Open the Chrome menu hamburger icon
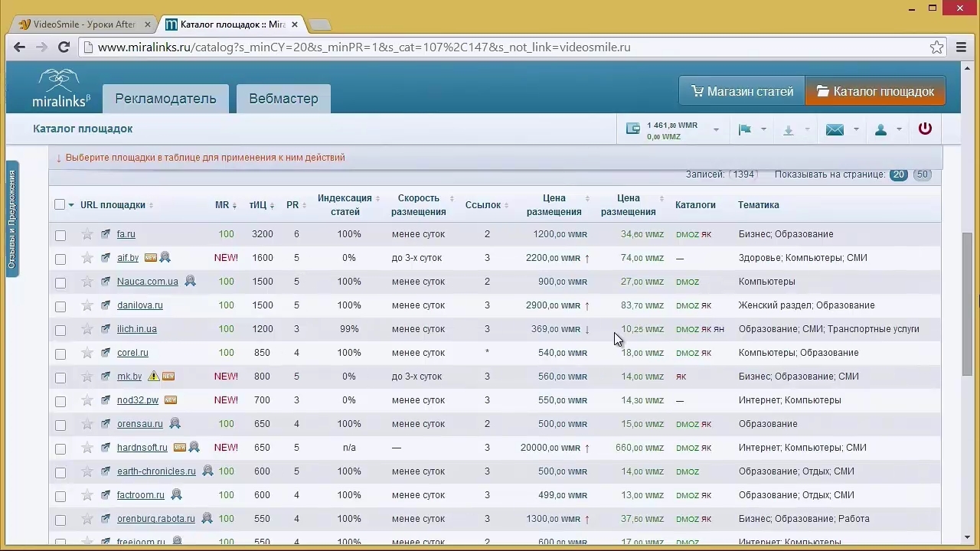Viewport: 980px width, 551px height. click(x=962, y=47)
